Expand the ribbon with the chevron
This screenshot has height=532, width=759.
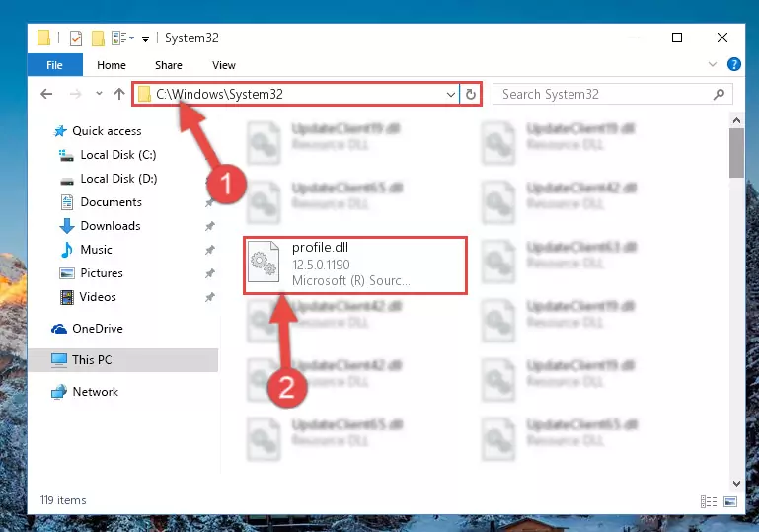[712, 64]
